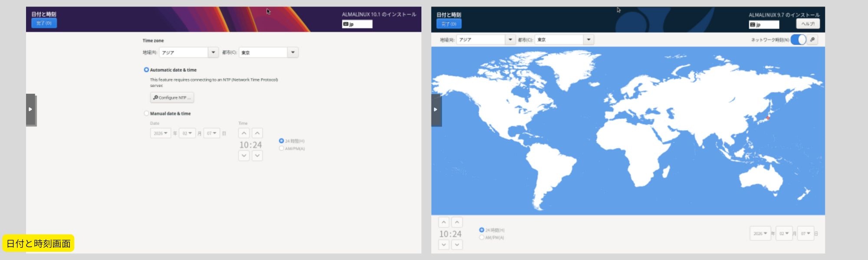This screenshot has width=868, height=260.
Task: Toggle ネットワーク時刻 switch in AlmaLinux 9.7
Action: click(798, 39)
